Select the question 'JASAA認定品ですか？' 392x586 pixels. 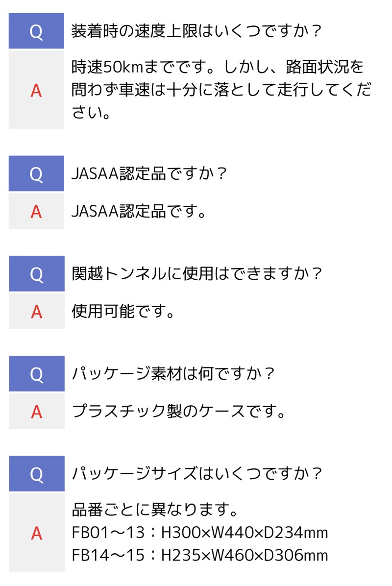[149, 173]
